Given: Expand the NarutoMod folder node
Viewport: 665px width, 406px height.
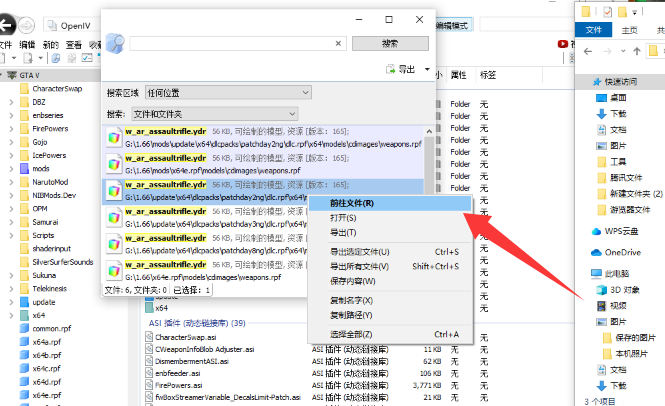Looking at the screenshot, I should coord(11,182).
